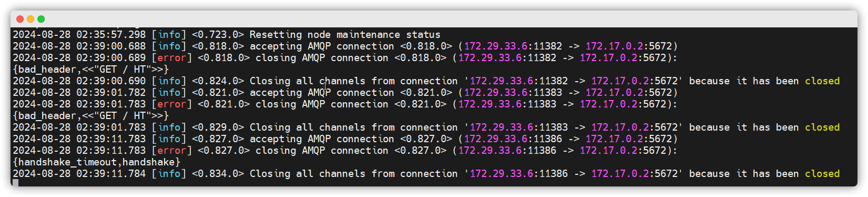Click the [error] tag on the 02:39:00.689 line
868x197 pixels.
(172, 58)
